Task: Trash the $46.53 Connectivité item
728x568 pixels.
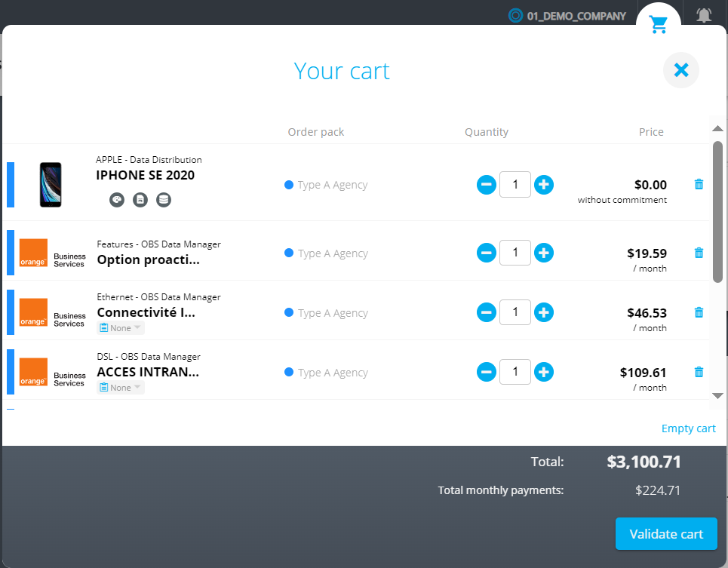Action: (x=699, y=312)
